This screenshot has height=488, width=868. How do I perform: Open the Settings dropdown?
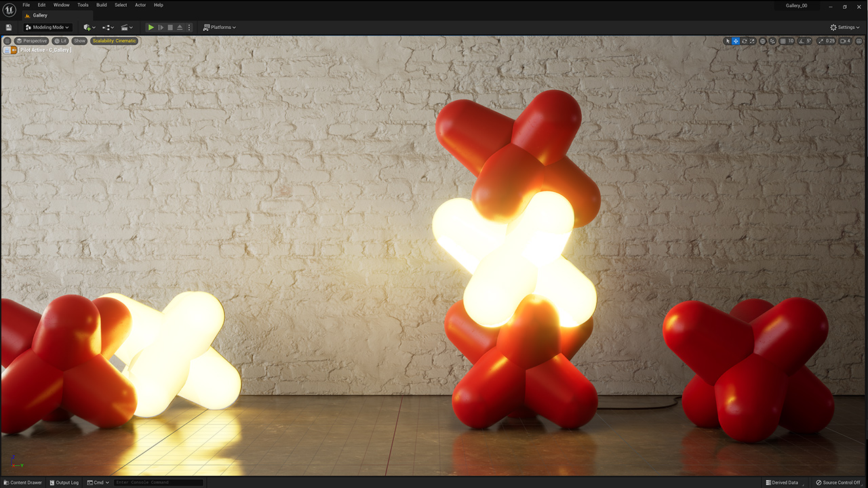[x=846, y=27]
